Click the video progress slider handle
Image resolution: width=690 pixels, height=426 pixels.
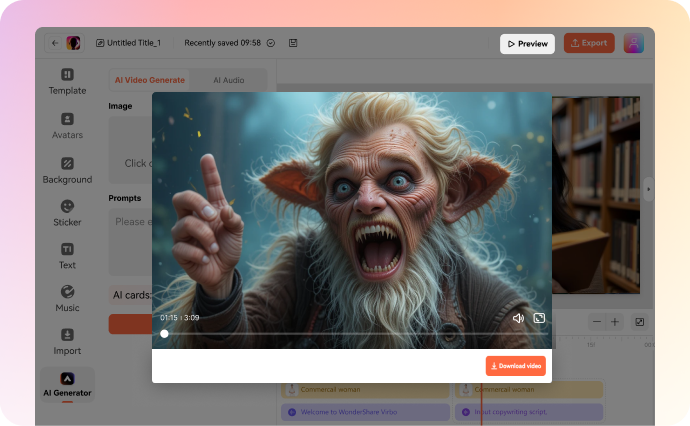[x=164, y=334]
